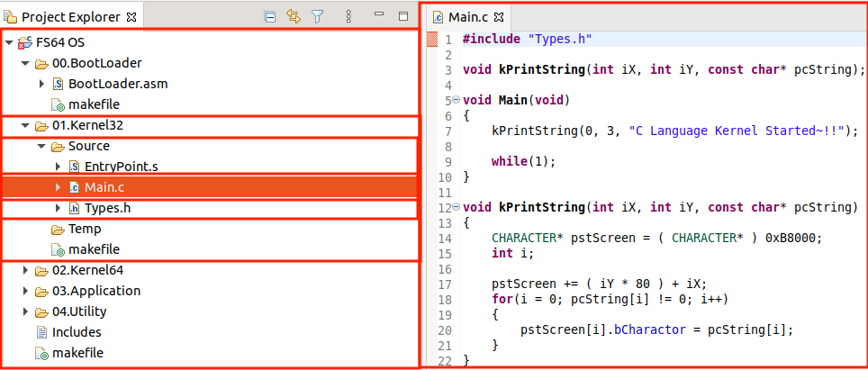The width and height of the screenshot is (868, 370).
Task: Select the EntryPoint.s file name
Action: [122, 167]
